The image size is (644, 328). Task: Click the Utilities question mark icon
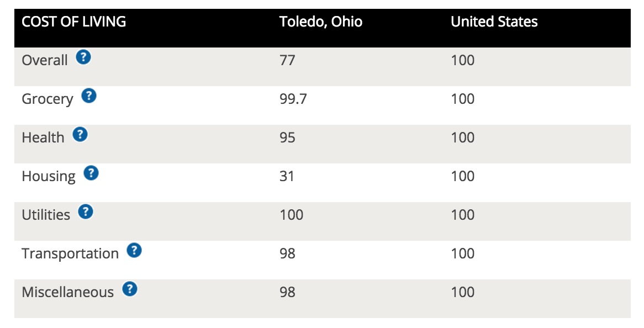pyautogui.click(x=86, y=212)
